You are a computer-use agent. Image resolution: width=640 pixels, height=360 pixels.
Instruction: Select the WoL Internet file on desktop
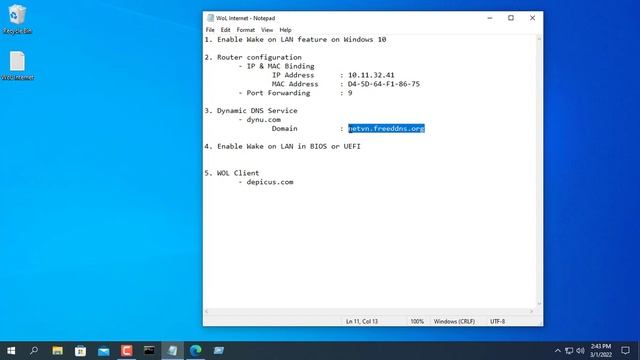tap(17, 65)
